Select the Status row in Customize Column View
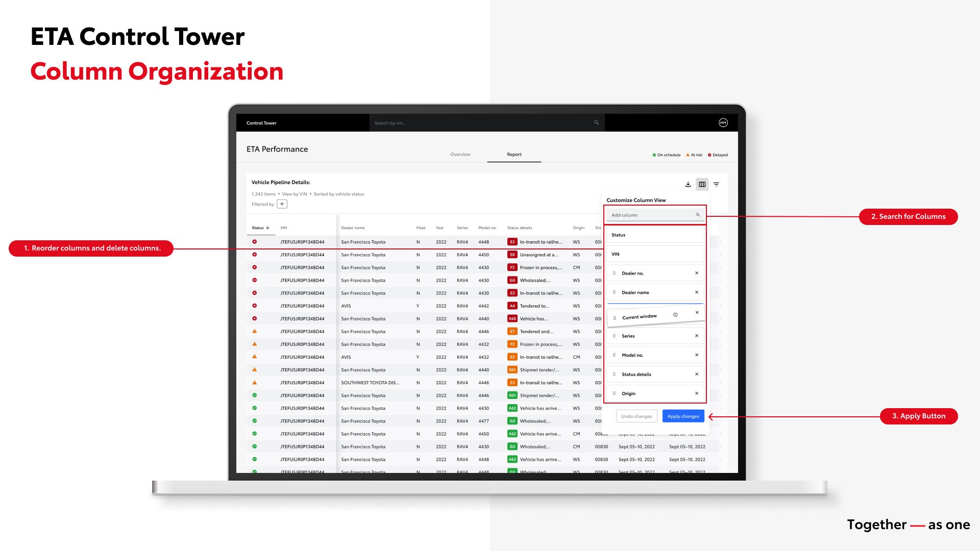 click(655, 235)
